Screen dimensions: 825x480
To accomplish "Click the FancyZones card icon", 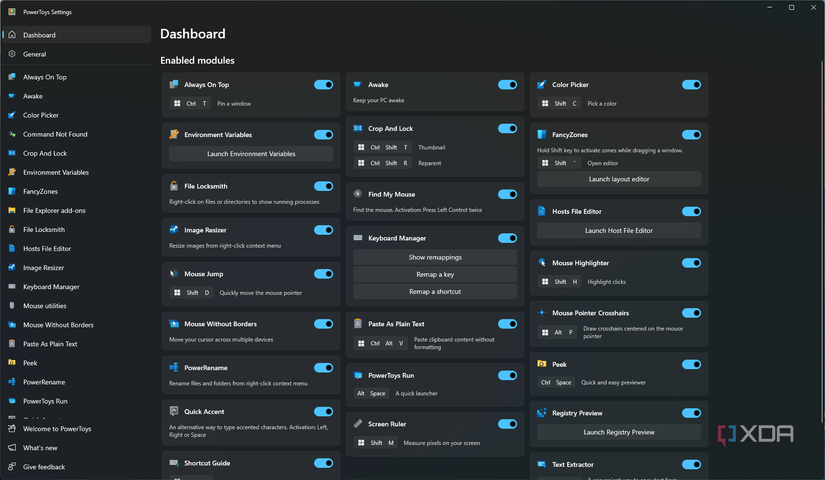I will pyautogui.click(x=541, y=134).
